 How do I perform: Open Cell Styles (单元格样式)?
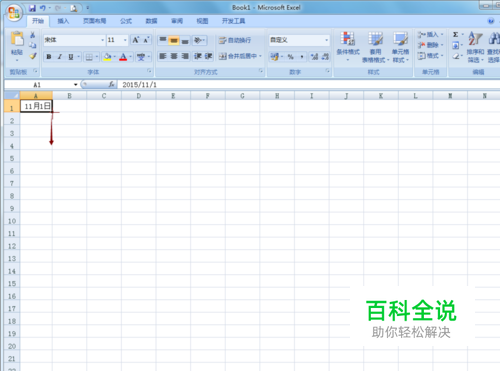(x=400, y=47)
